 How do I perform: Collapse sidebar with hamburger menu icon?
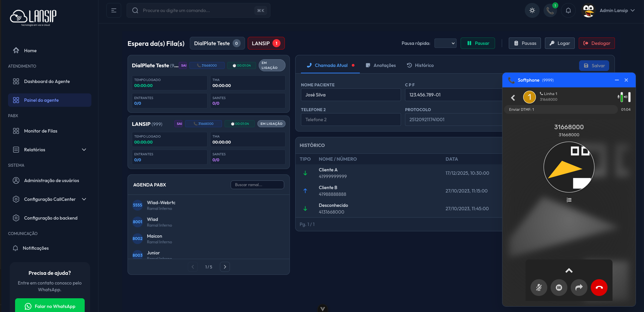click(x=114, y=10)
